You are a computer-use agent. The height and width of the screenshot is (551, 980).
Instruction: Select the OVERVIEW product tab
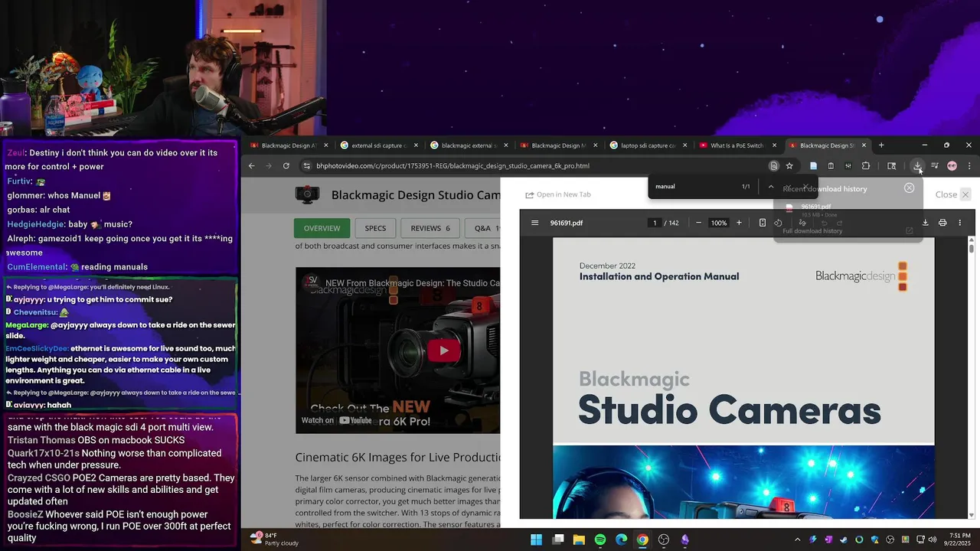click(x=322, y=228)
